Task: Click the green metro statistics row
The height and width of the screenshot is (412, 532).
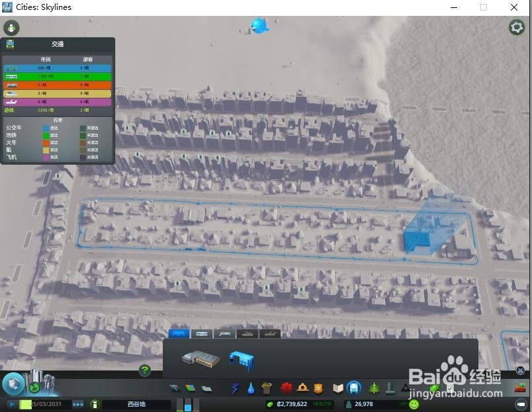Action: 57,77
